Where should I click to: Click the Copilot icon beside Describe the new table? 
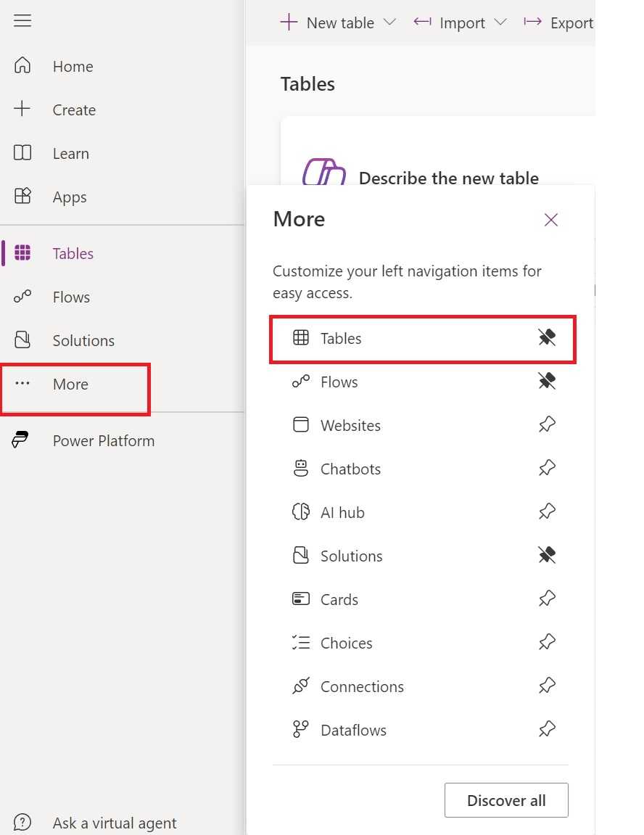point(324,172)
